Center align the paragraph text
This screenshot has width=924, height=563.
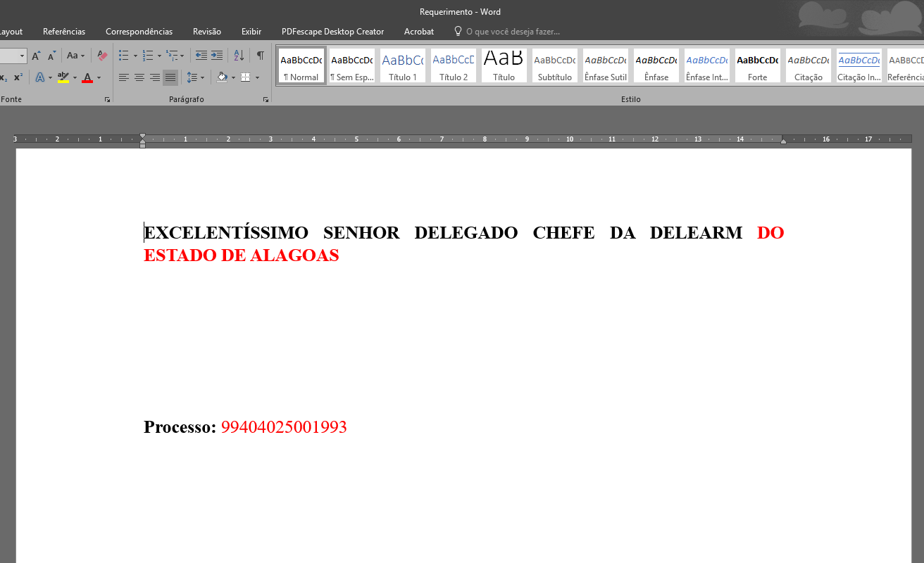[139, 77]
